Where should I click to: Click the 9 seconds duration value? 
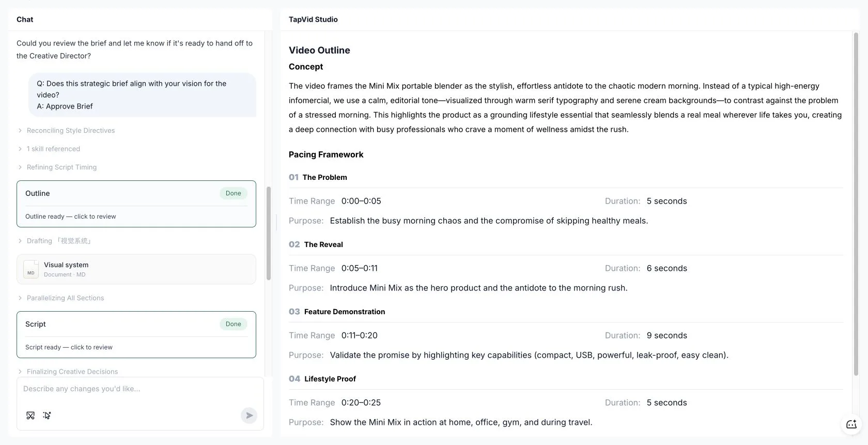[x=667, y=335]
